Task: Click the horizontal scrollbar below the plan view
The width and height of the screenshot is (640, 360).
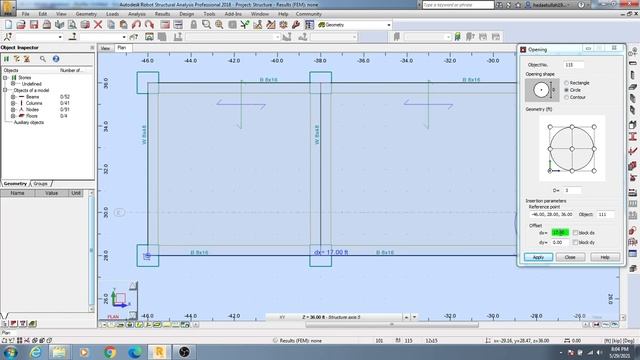Action: (x=392, y=325)
